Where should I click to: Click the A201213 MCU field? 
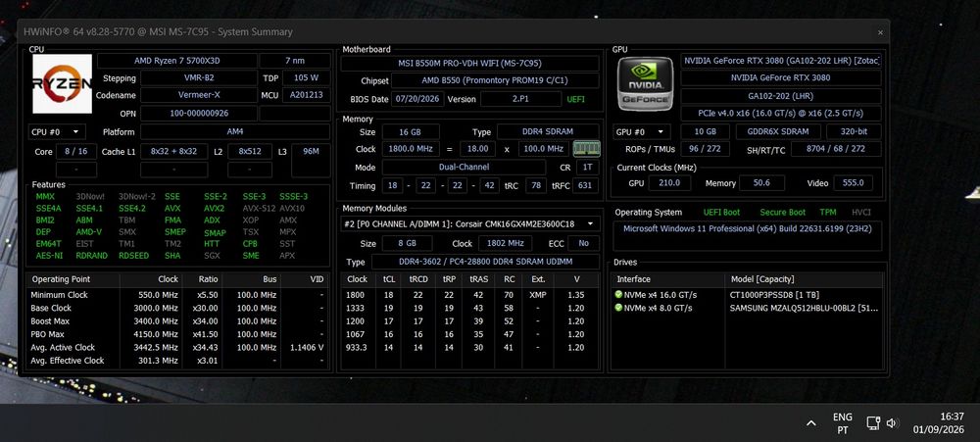point(306,96)
